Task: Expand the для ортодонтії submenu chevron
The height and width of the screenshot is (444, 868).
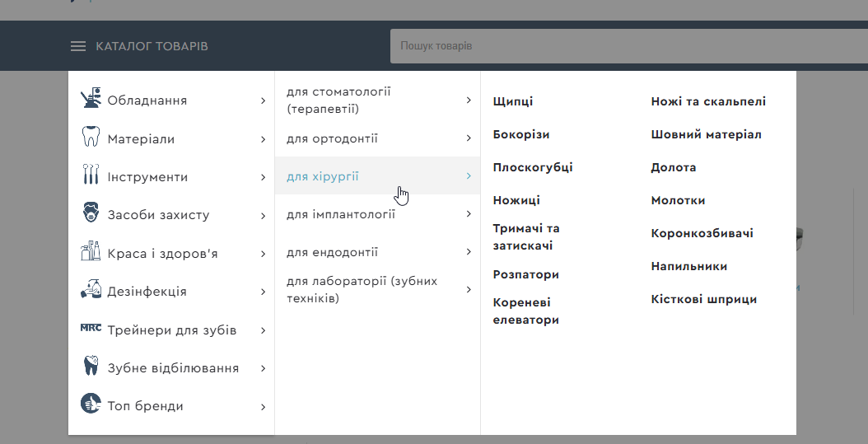Action: coord(469,138)
